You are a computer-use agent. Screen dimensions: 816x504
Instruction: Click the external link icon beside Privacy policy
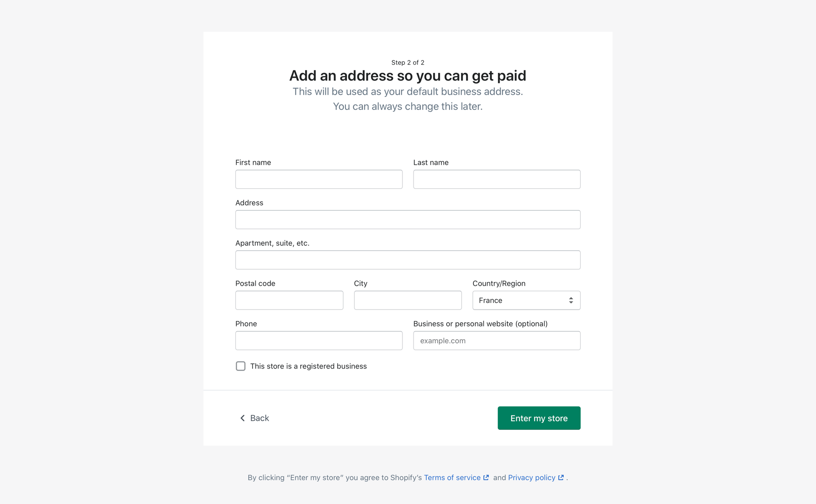[560, 477]
